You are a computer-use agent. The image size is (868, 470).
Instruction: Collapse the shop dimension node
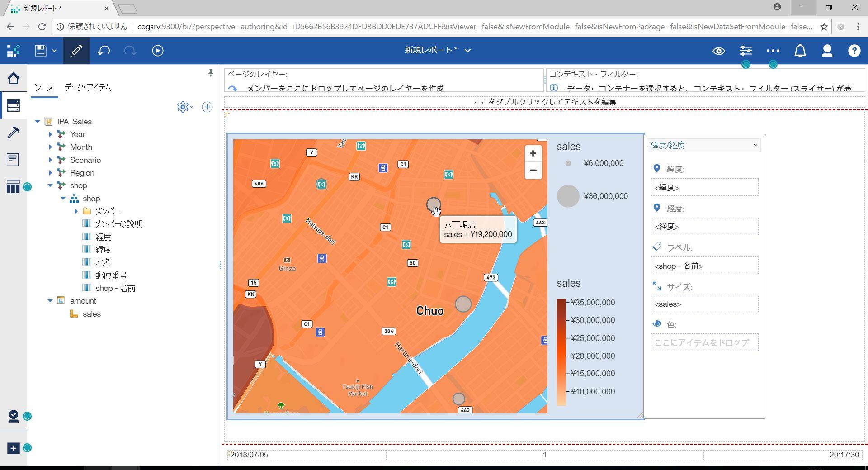coord(50,185)
